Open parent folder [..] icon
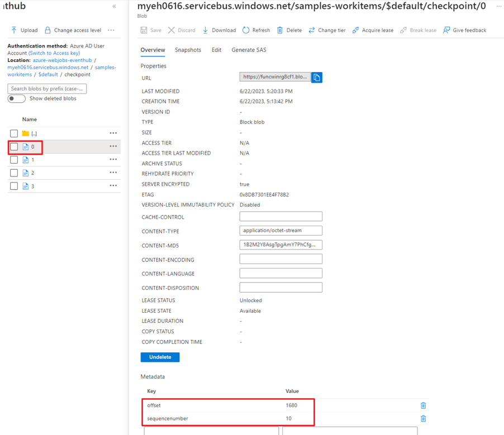Screen dimensions: 504x435 coord(25,133)
